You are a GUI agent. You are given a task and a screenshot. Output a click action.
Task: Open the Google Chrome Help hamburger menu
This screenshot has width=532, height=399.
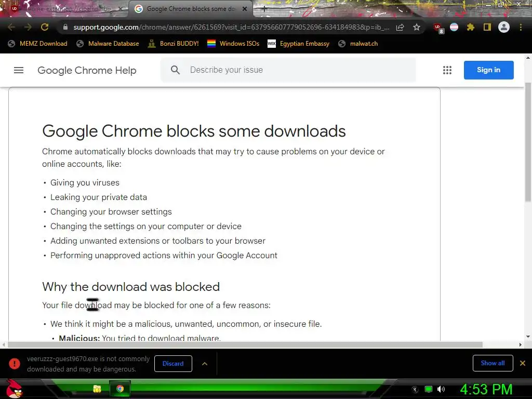(19, 70)
